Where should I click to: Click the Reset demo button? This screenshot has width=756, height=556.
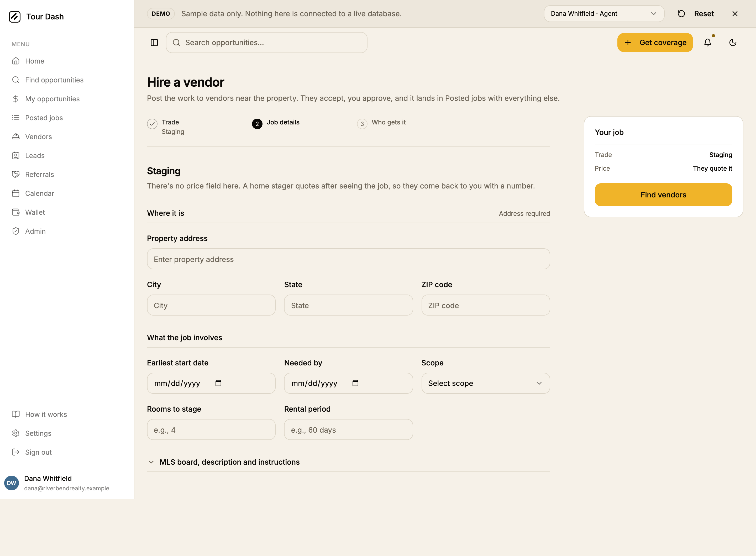pos(695,14)
